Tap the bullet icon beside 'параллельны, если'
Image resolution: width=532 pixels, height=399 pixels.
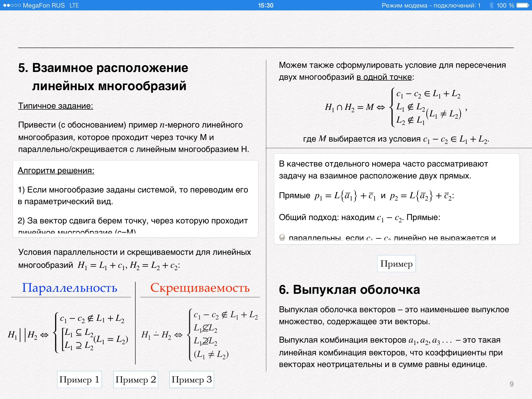click(x=282, y=238)
